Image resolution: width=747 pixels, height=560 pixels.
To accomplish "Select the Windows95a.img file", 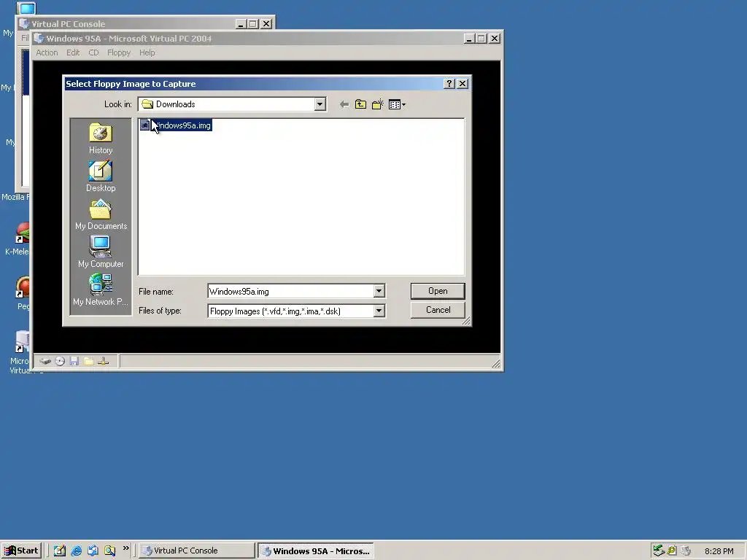I will pos(176,125).
